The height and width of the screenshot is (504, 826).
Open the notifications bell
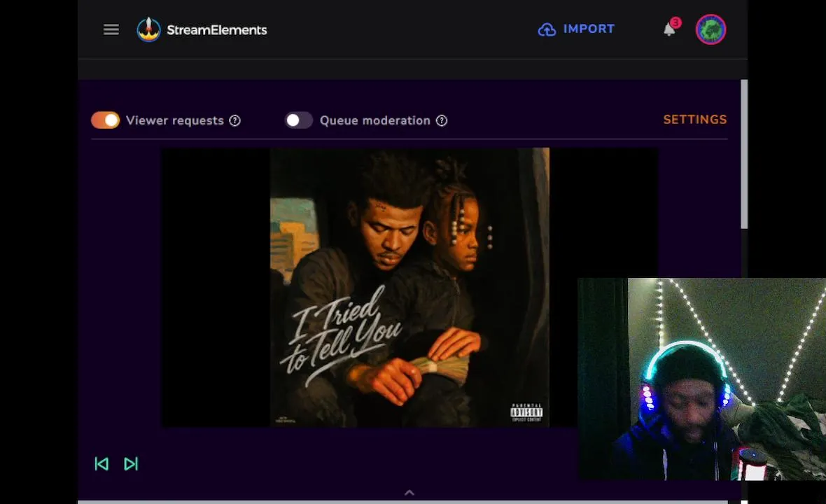(670, 29)
